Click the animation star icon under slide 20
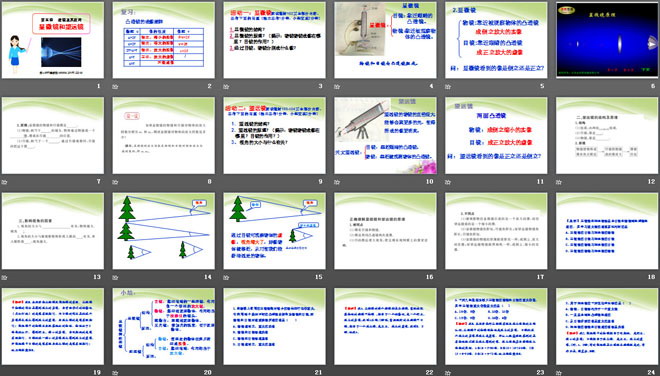This screenshot has height=376, width=660. (115, 373)
